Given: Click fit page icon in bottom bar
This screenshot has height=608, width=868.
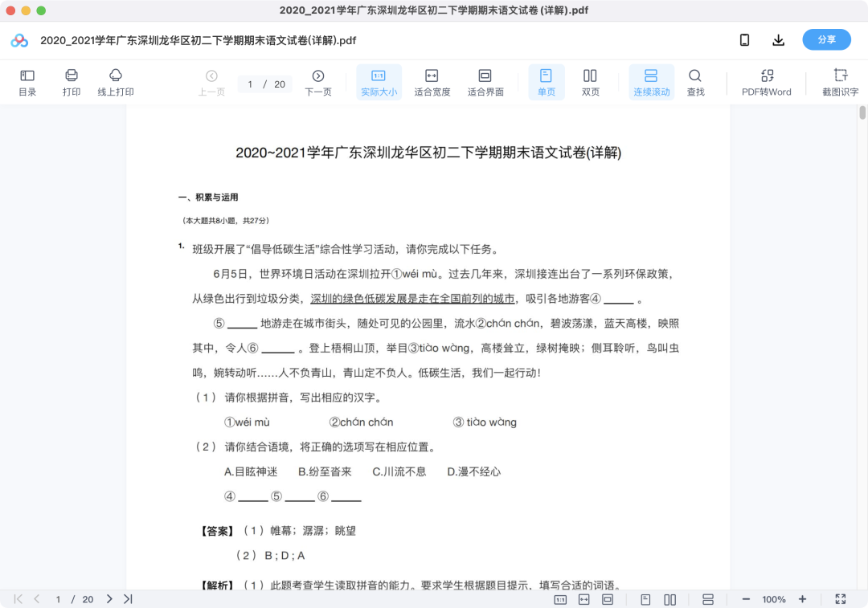Looking at the screenshot, I should (608, 599).
